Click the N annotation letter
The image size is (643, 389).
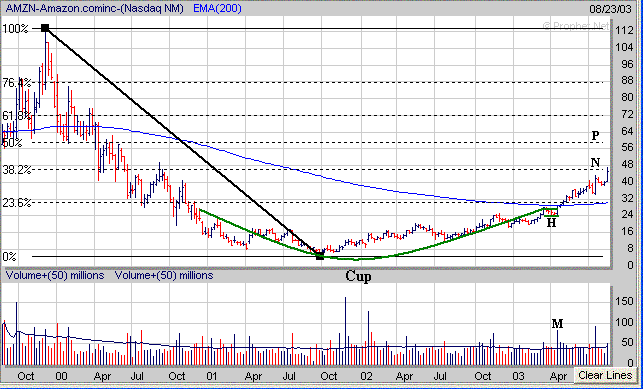coord(595,163)
